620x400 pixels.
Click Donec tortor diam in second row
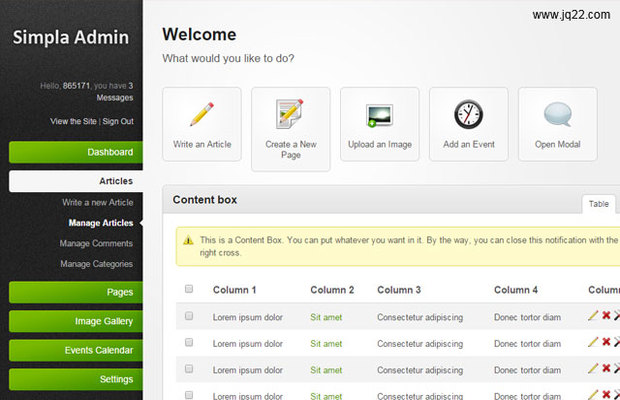(x=527, y=344)
